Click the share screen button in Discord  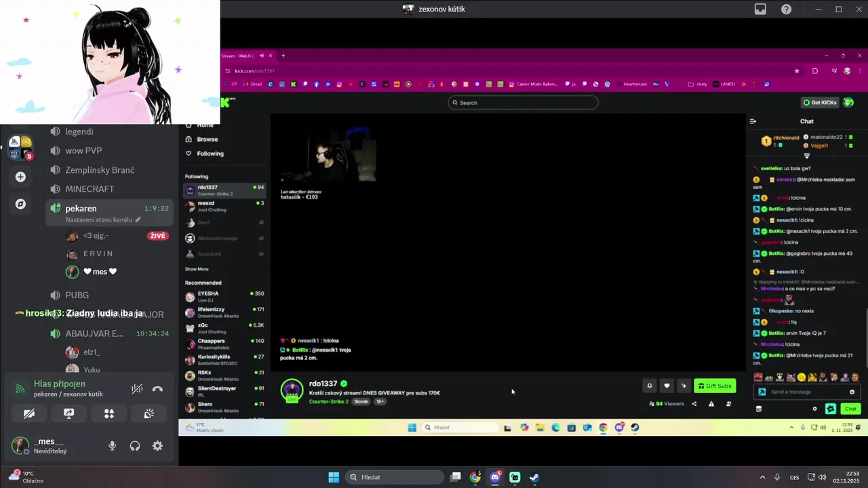(68, 413)
